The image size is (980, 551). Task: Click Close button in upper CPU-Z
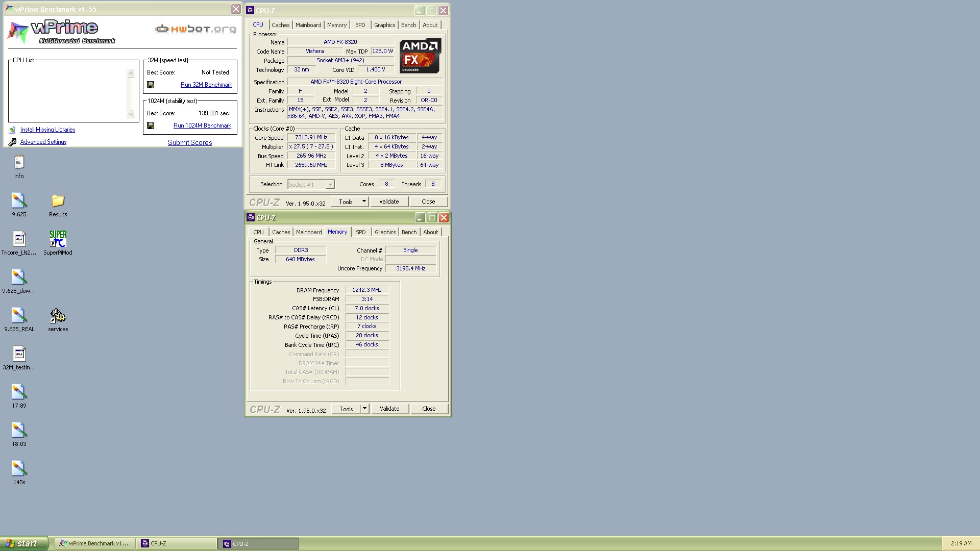428,202
